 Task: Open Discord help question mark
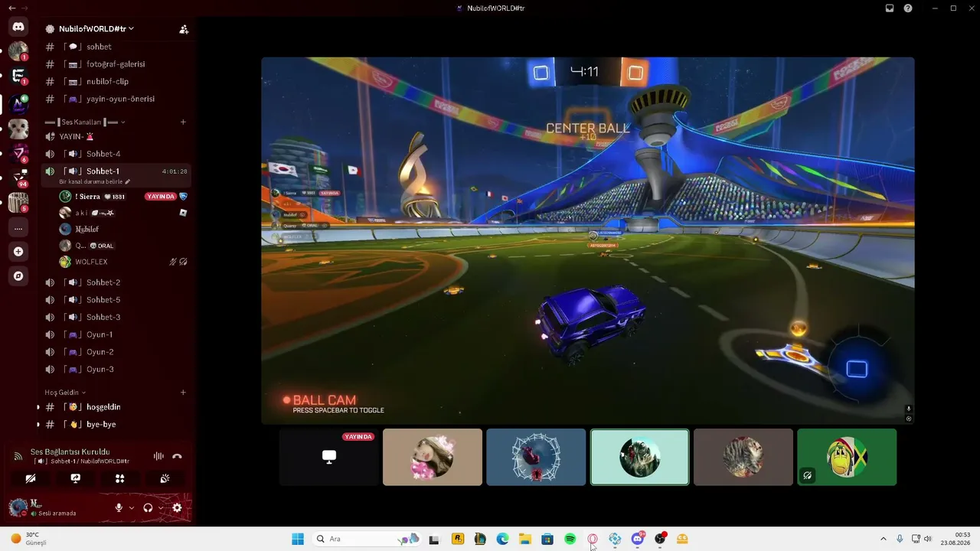[908, 8]
